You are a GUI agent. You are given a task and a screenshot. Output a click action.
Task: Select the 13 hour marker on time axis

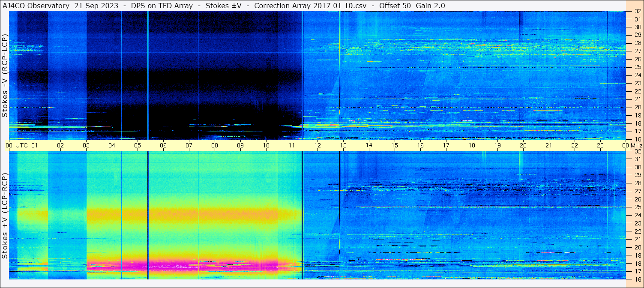(343, 145)
